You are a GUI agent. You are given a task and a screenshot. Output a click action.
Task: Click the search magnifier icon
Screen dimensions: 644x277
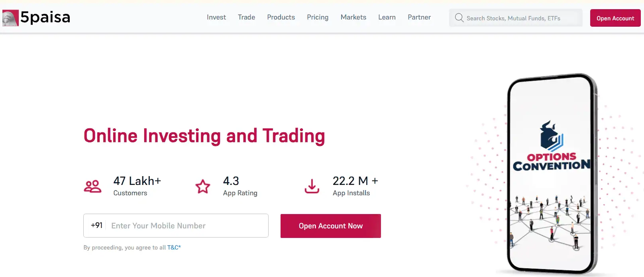click(x=459, y=18)
